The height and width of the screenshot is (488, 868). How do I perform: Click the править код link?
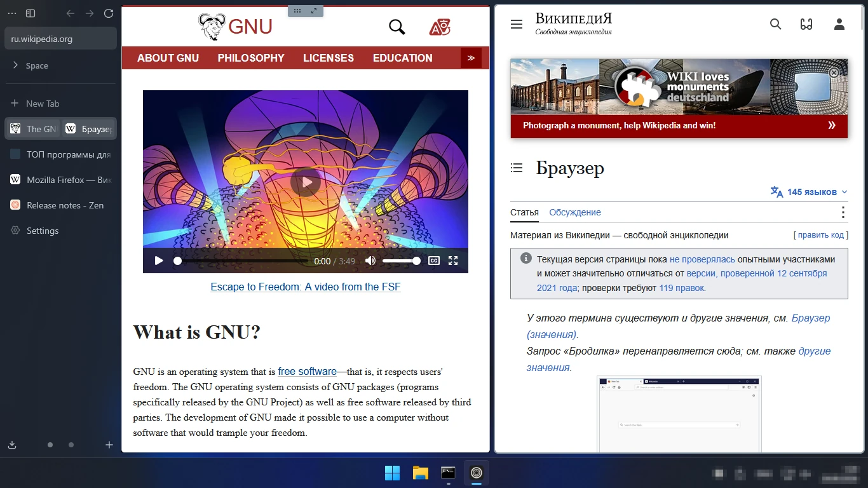coord(821,235)
